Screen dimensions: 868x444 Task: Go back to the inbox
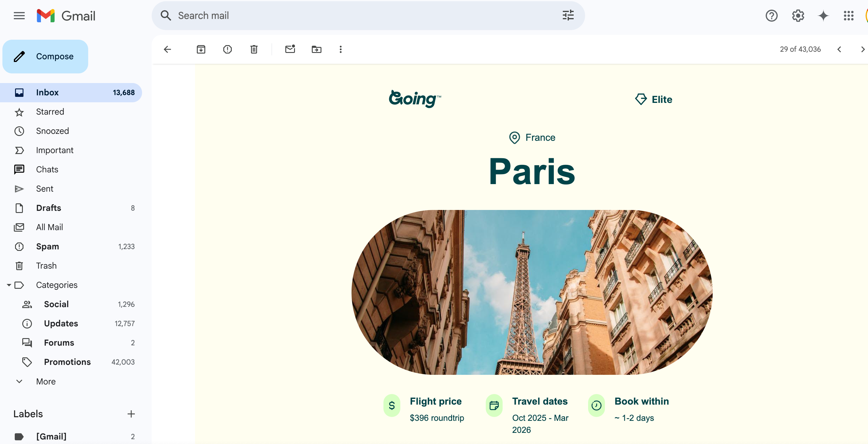(x=167, y=50)
